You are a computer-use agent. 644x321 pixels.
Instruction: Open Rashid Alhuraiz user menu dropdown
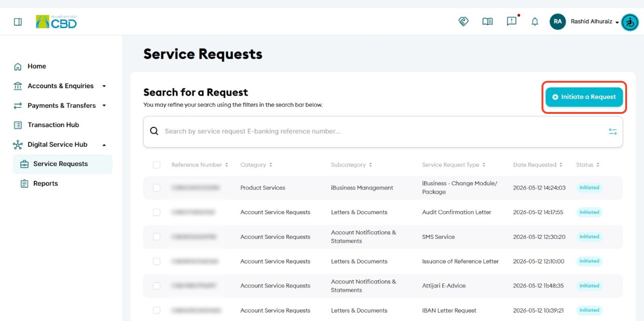pos(617,22)
